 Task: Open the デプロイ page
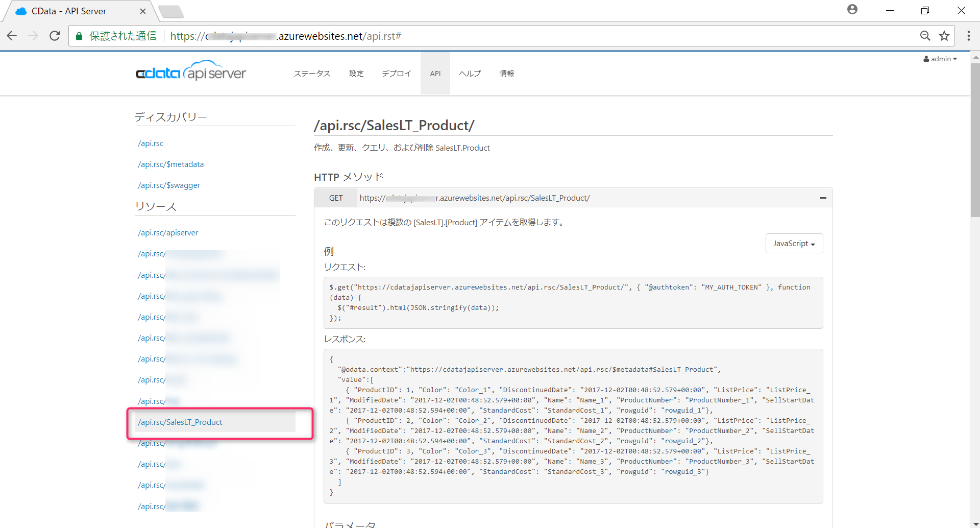(396, 73)
